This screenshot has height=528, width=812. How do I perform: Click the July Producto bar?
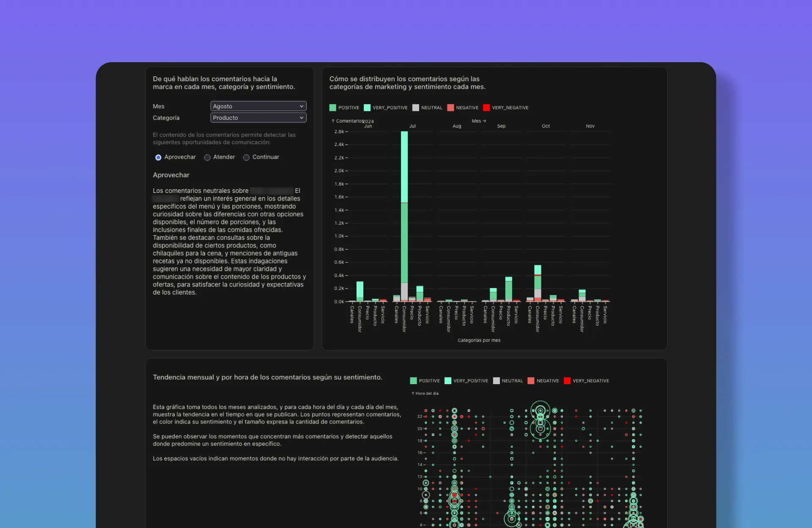coord(420,294)
